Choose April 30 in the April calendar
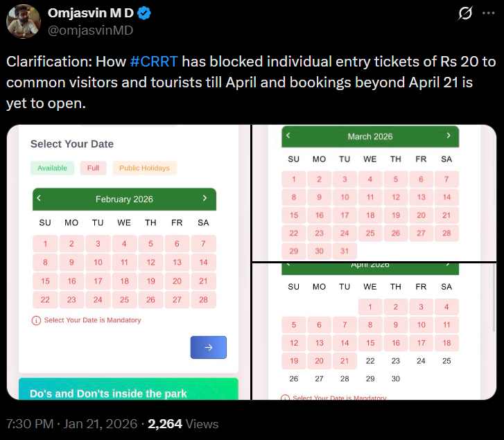This screenshot has height=440, width=504. [396, 378]
